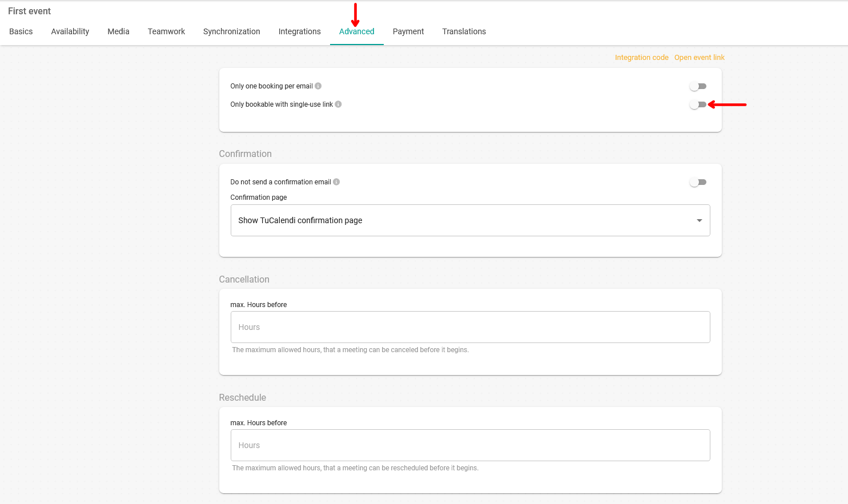The height and width of the screenshot is (504, 848).
Task: Switch to the Integrations tab
Action: [x=299, y=31]
